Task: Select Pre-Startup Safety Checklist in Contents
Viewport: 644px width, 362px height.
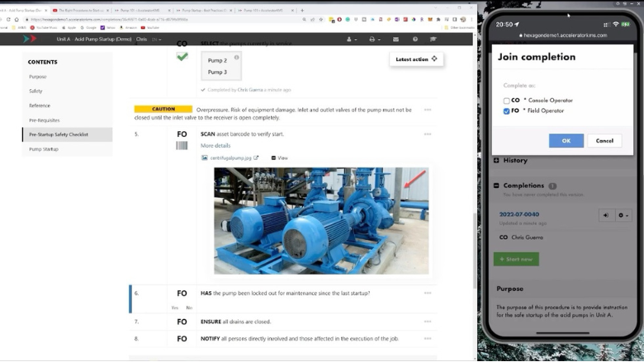Action: coord(68,134)
